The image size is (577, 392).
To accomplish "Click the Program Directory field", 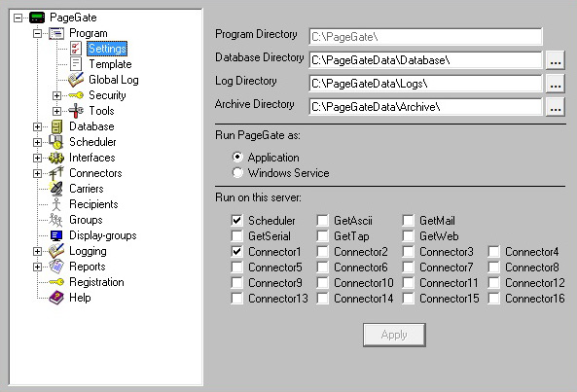I will coord(425,37).
